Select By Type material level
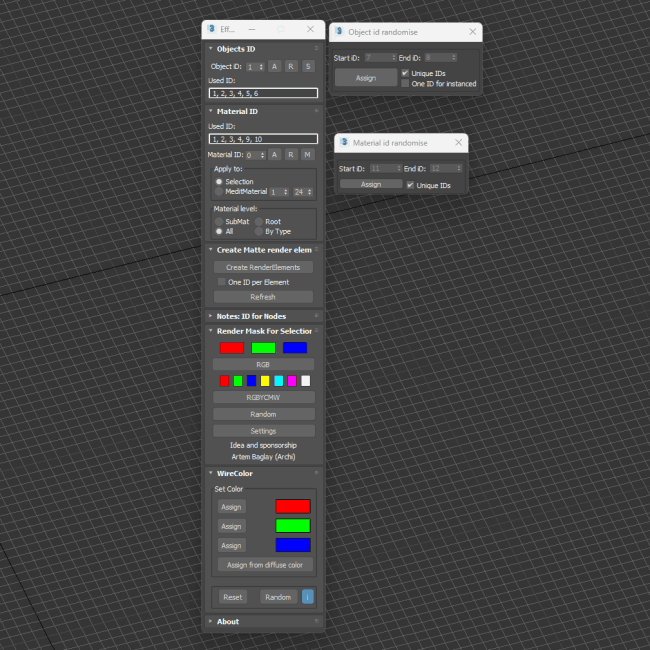Screen dimensions: 650x650 coord(259,231)
